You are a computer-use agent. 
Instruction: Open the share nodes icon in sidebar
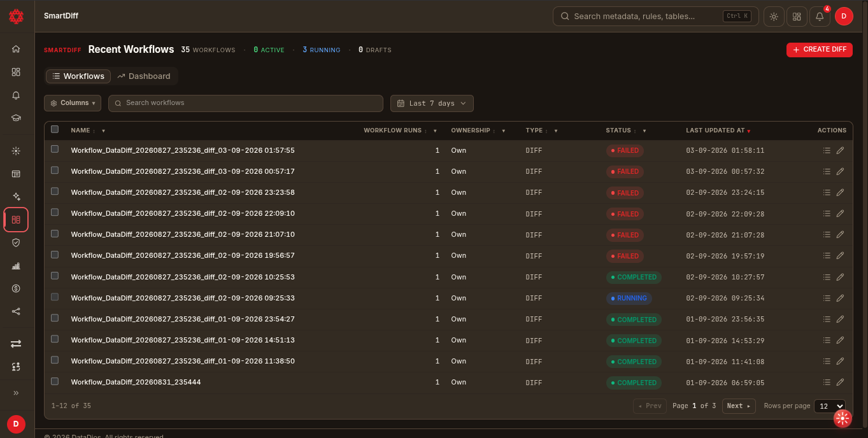(16, 311)
